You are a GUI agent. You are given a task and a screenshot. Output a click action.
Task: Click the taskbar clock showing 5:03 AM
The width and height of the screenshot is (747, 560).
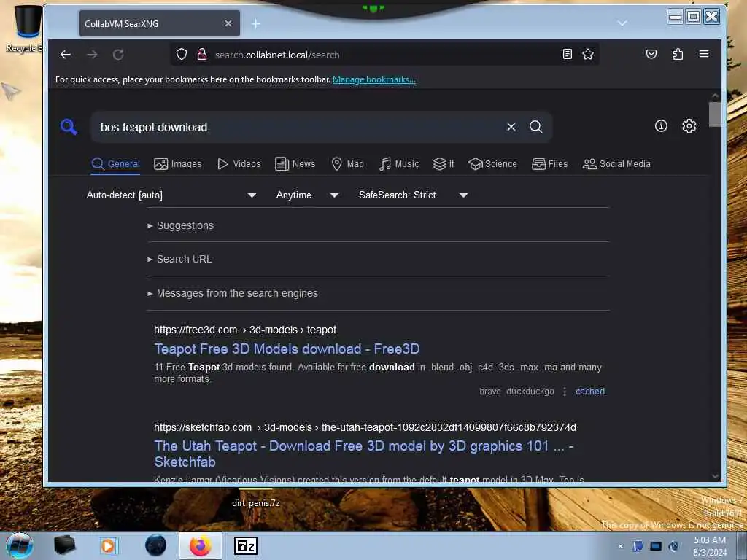tap(710, 546)
